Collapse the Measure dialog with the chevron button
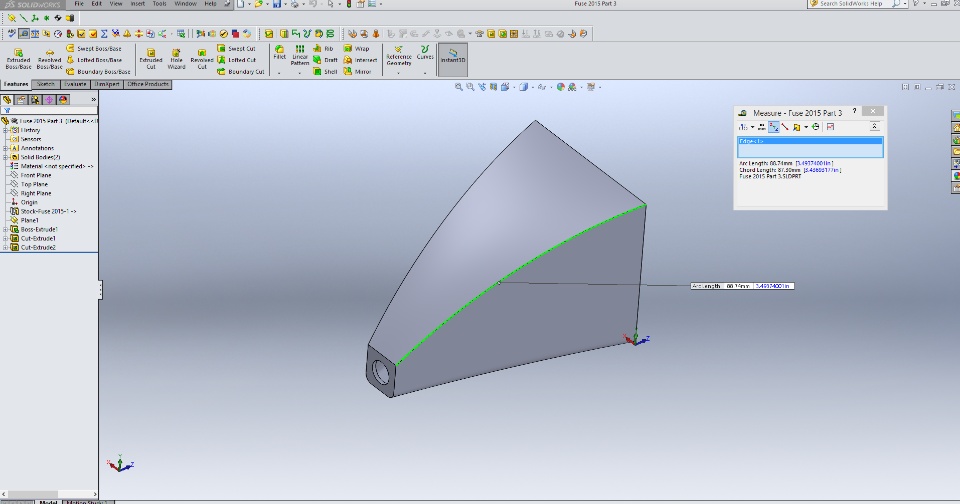 874,127
